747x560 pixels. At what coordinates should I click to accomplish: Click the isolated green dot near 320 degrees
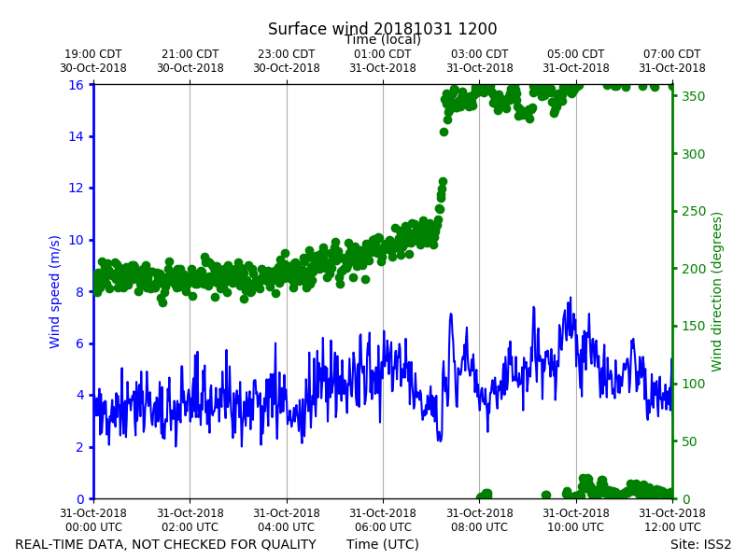point(444,132)
